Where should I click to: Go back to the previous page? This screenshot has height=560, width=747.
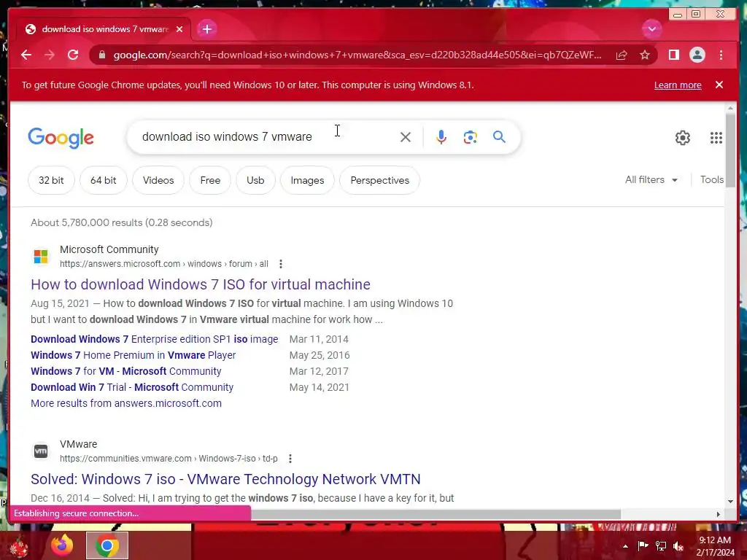pyautogui.click(x=26, y=55)
